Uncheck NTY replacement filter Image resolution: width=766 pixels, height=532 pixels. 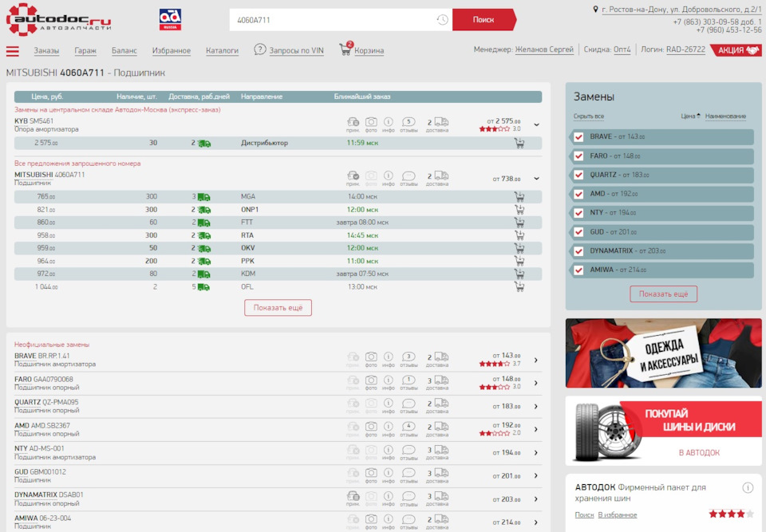579,213
